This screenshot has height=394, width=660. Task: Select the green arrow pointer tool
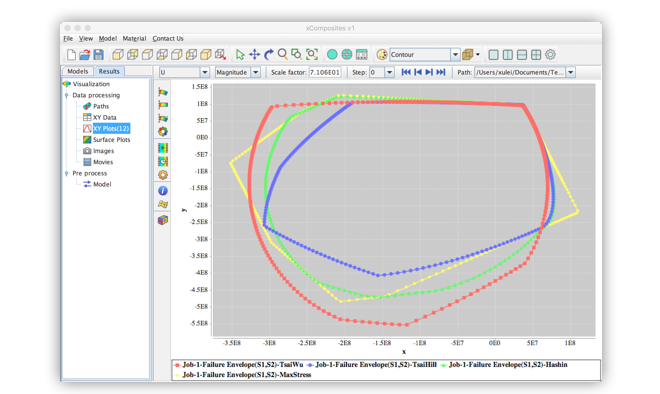(x=240, y=55)
